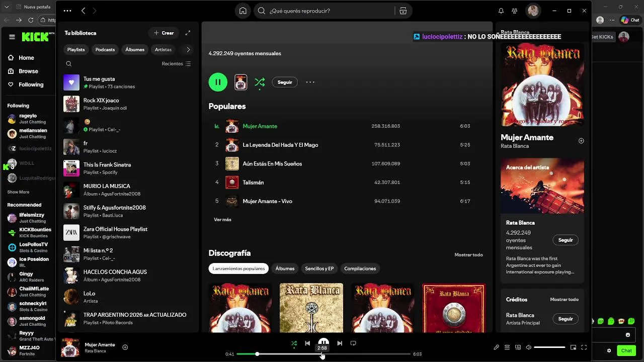
Task: Click the Browse icon in search bar
Action: 403,11
